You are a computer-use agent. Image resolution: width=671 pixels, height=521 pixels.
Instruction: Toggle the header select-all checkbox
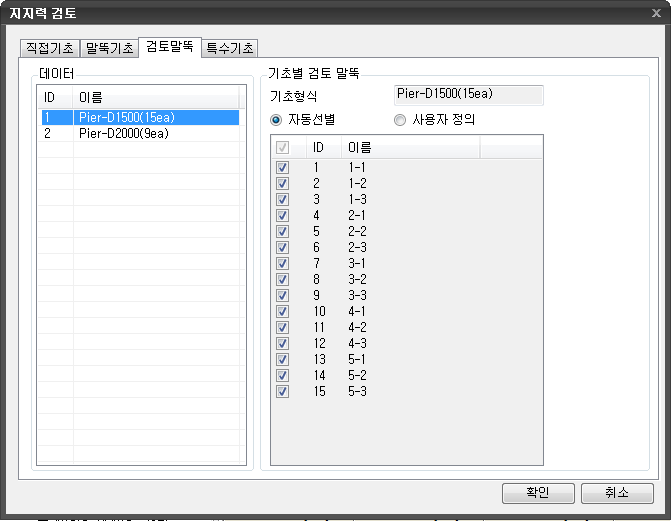pyautogui.click(x=283, y=148)
